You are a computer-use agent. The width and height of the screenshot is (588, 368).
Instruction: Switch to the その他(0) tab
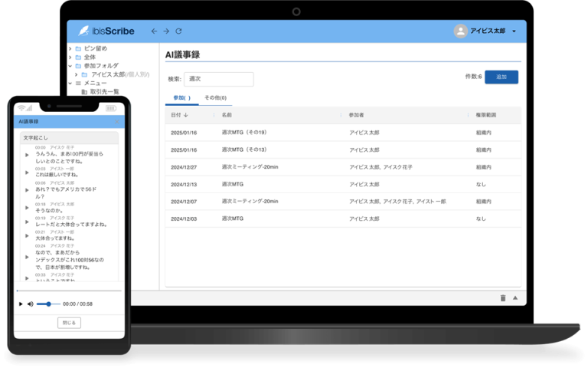(x=214, y=98)
